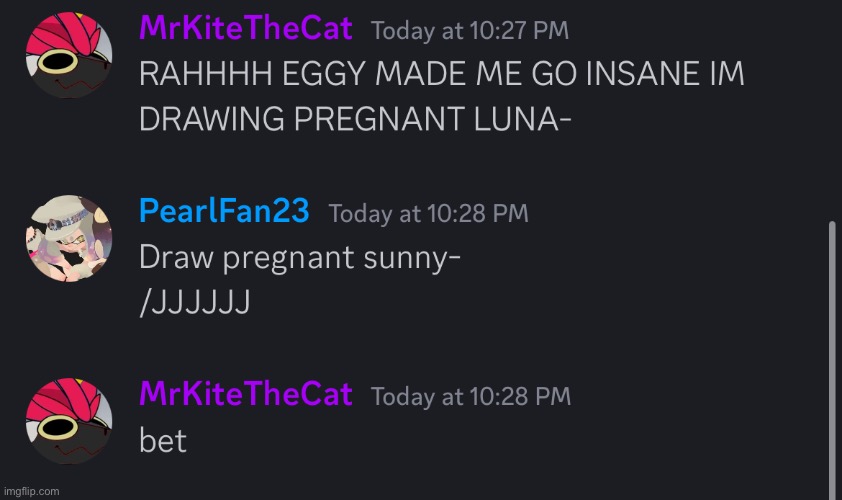Click the "Today at 10:27 PM" timestamp
This screenshot has width=842, height=500.
(x=469, y=31)
